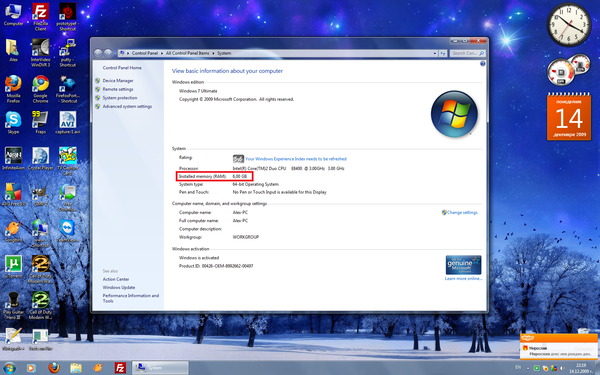Select the Crystal Player desktop icon

click(41, 158)
